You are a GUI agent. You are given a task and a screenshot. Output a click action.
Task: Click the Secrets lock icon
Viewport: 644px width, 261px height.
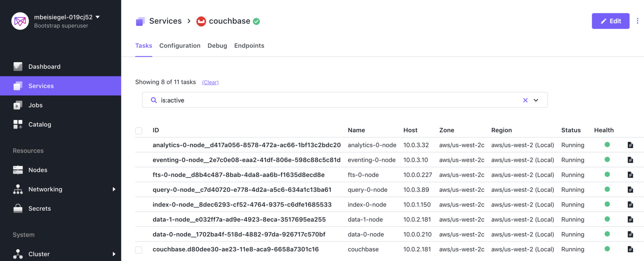pyautogui.click(x=18, y=208)
